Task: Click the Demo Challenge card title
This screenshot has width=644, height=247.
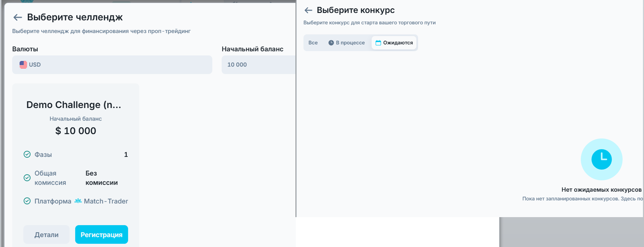Action: 74,105
